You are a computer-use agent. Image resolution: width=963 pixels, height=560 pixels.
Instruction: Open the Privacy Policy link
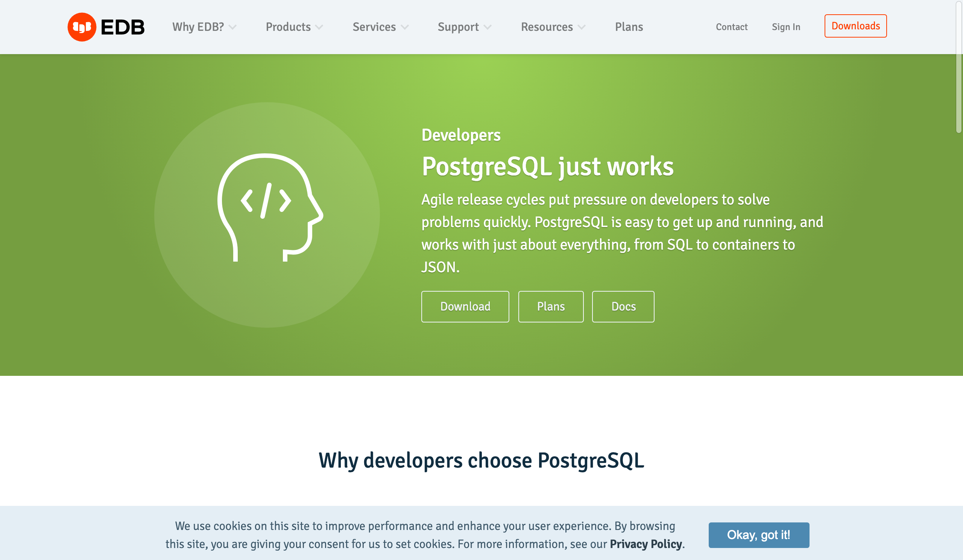[x=646, y=543]
